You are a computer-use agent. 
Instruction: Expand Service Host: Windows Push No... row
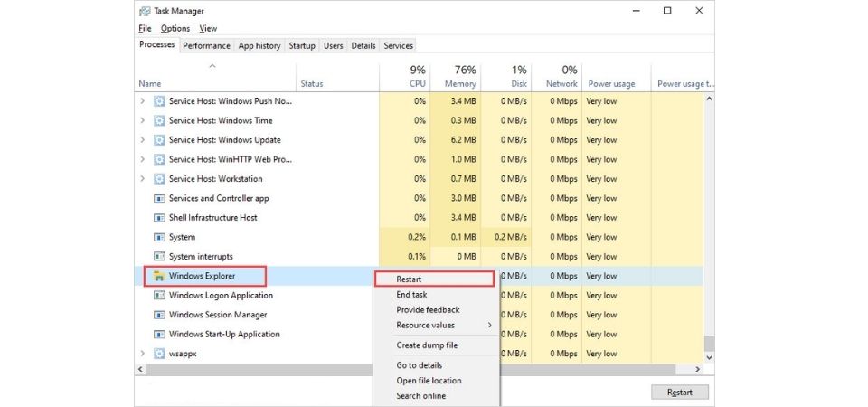pyautogui.click(x=142, y=101)
